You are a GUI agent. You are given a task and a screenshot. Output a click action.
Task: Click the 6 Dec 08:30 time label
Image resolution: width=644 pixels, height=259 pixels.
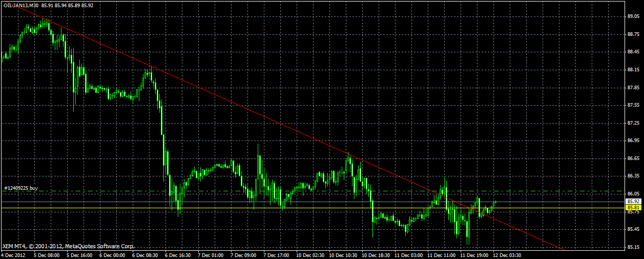click(145, 254)
